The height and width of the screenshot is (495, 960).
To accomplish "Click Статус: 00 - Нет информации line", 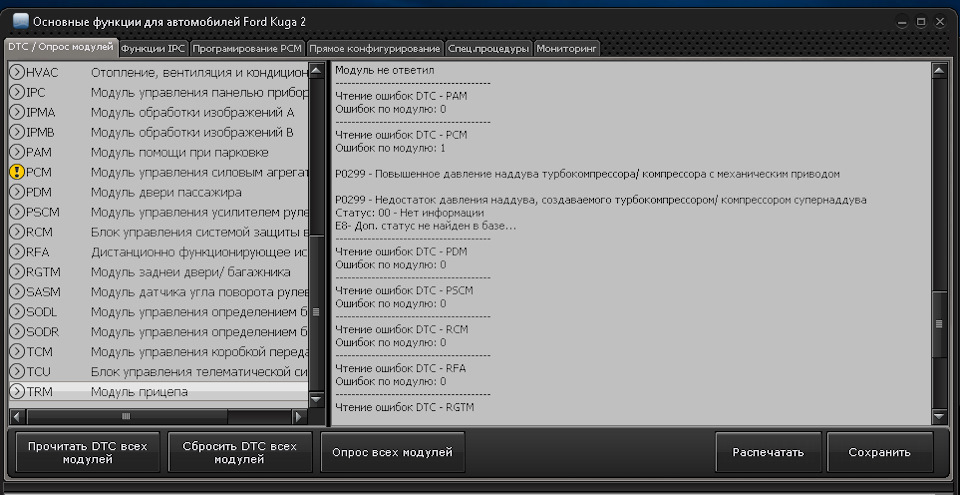I will tap(410, 213).
